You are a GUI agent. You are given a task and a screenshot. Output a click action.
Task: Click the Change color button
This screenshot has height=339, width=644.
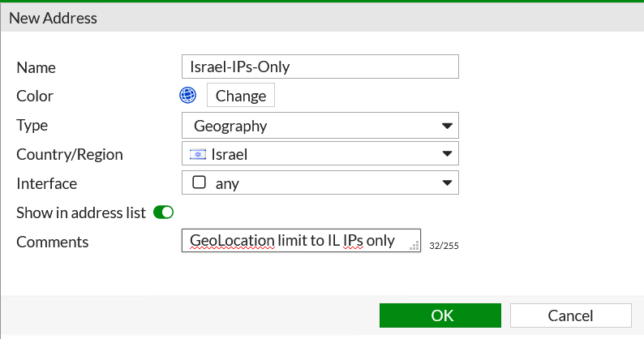(241, 96)
